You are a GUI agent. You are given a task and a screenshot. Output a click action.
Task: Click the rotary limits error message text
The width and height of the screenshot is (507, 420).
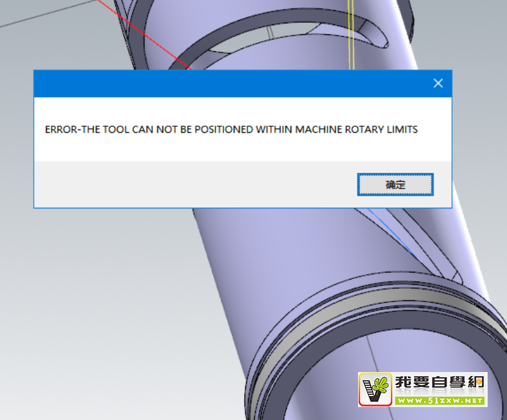point(231,129)
